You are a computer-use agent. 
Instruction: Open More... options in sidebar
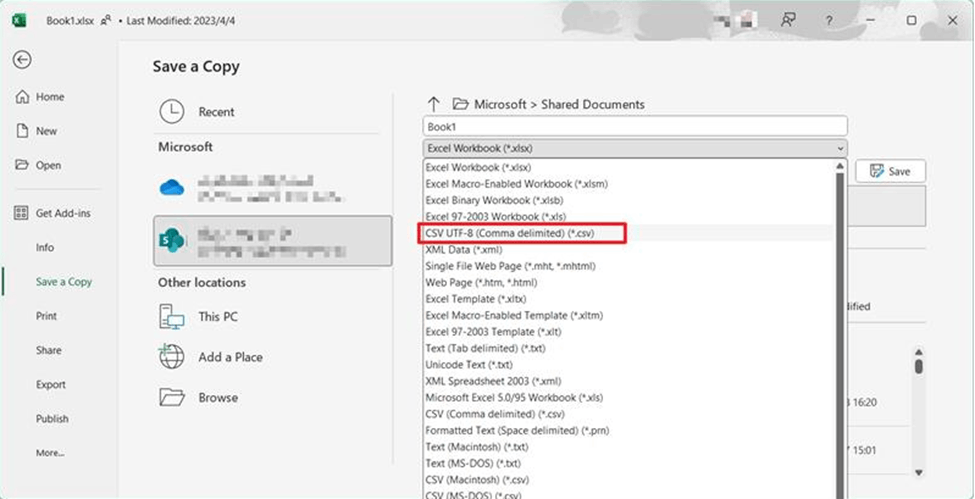[50, 453]
